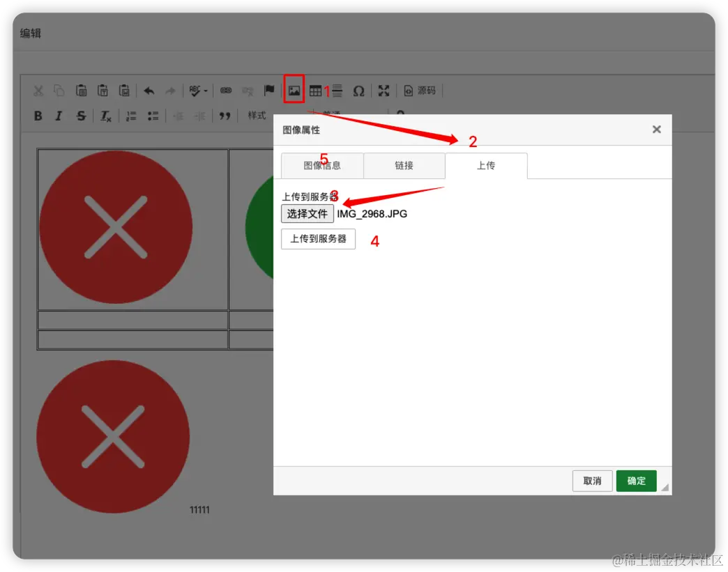
Task: Confirm with the green 确定 button
Action: pyautogui.click(x=636, y=481)
